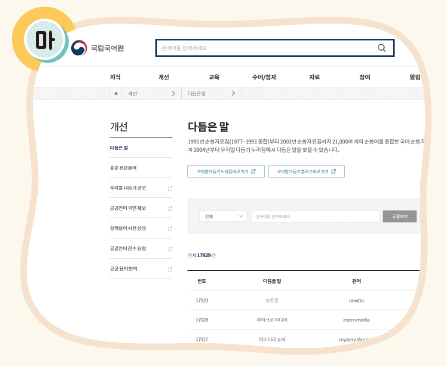Open the 지식 menu
This screenshot has width=447, height=366.
(x=115, y=77)
